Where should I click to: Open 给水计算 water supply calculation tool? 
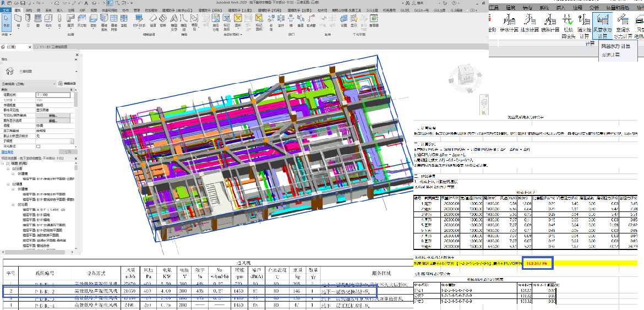pyautogui.click(x=509, y=23)
